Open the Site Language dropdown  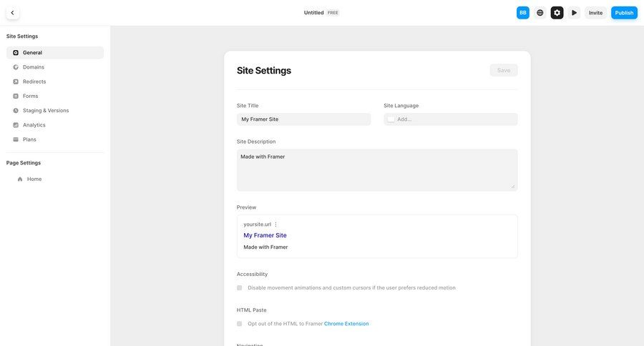451,119
